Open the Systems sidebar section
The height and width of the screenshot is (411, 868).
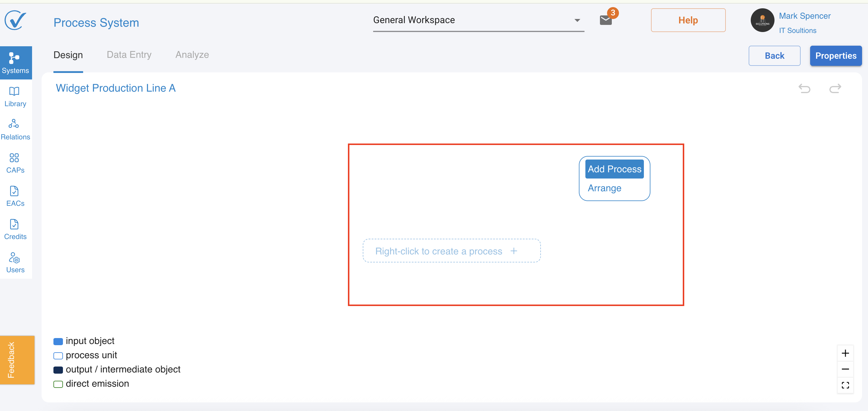point(15,63)
